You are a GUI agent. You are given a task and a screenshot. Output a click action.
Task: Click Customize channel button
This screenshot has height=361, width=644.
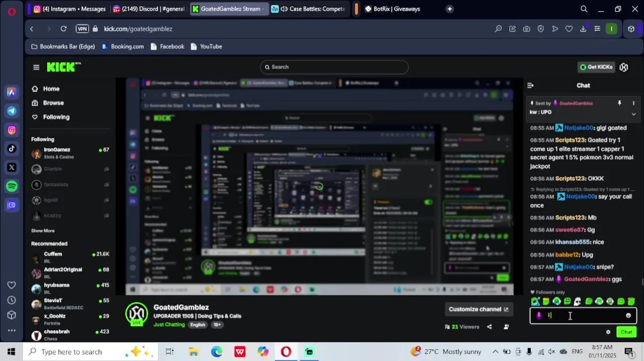tap(478, 309)
